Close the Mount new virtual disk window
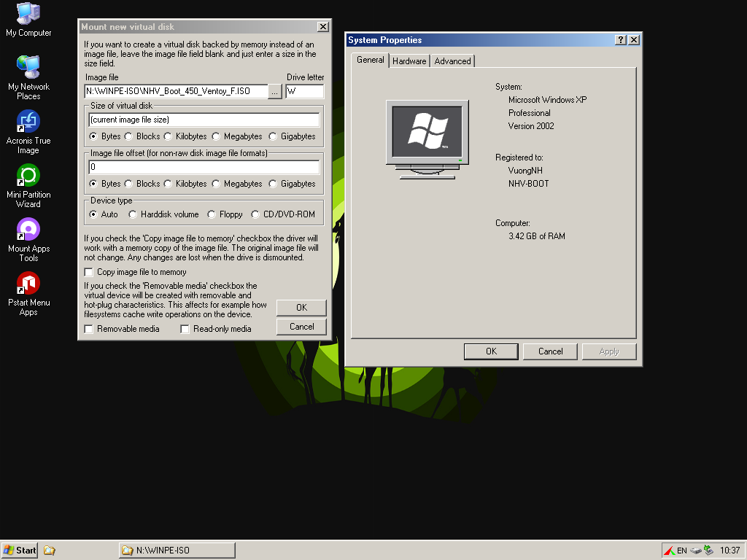 323,27
